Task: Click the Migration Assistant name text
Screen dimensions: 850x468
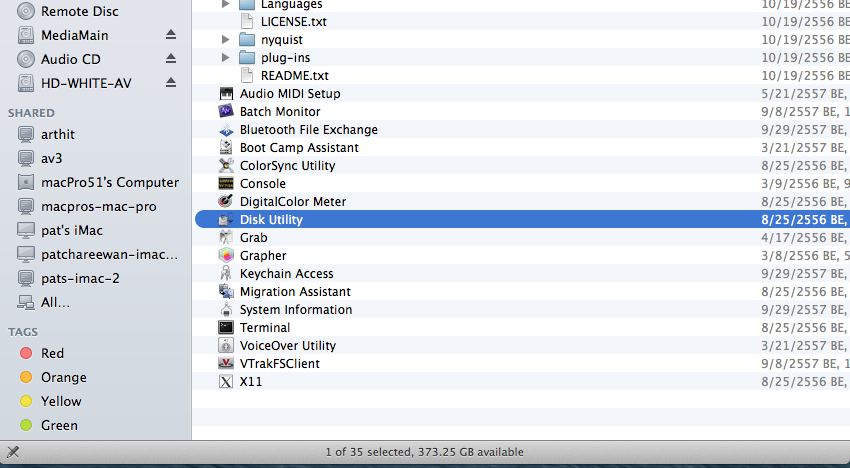Action: click(295, 292)
